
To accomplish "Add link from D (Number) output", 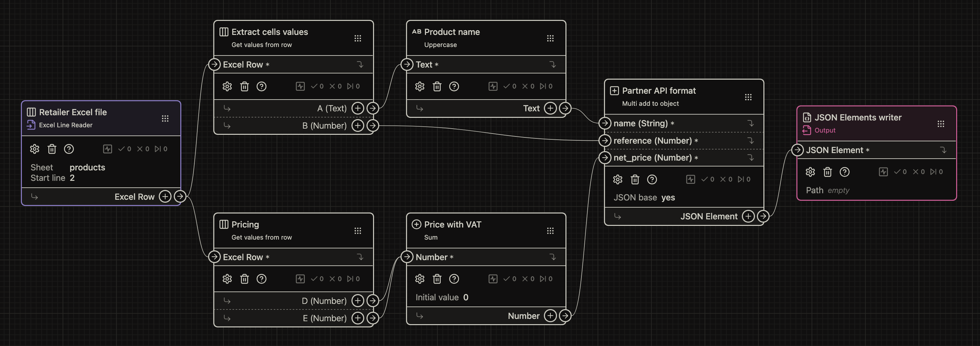I will [x=358, y=301].
